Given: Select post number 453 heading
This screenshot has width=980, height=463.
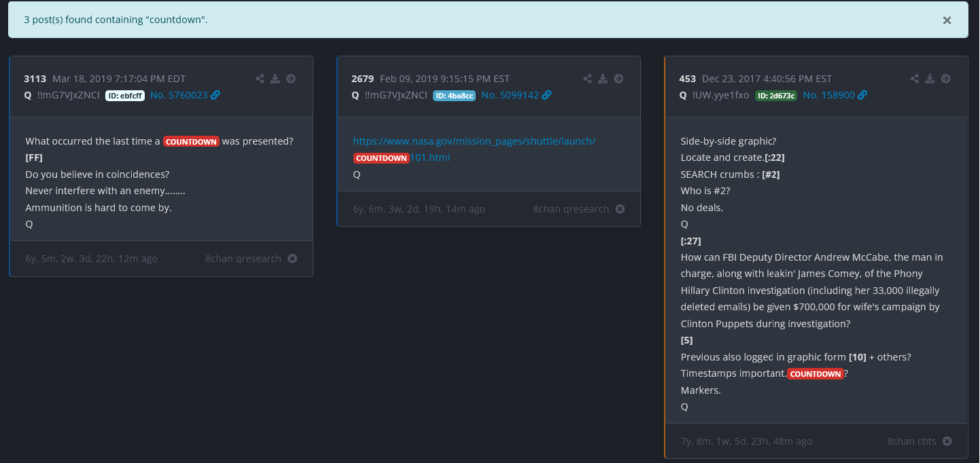Looking at the screenshot, I should (x=688, y=79).
